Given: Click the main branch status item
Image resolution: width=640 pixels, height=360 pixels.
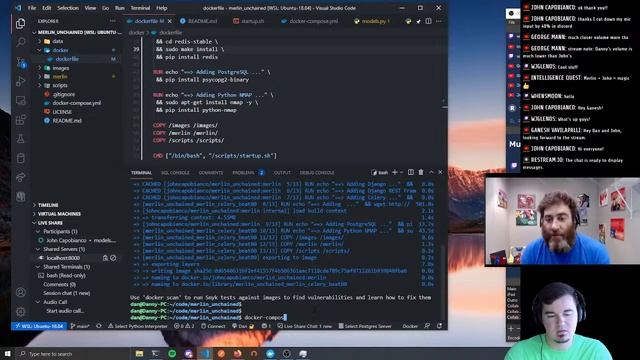Looking at the screenshot, I should [x=80, y=326].
